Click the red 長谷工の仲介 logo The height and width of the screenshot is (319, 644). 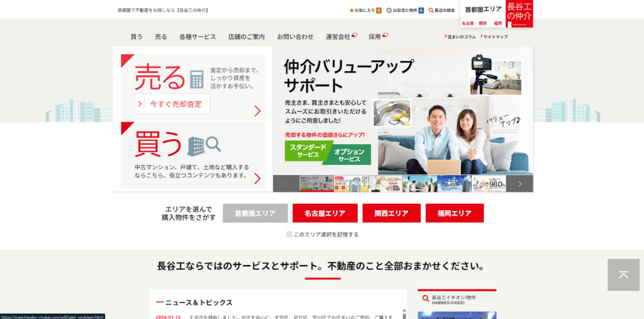519,14
